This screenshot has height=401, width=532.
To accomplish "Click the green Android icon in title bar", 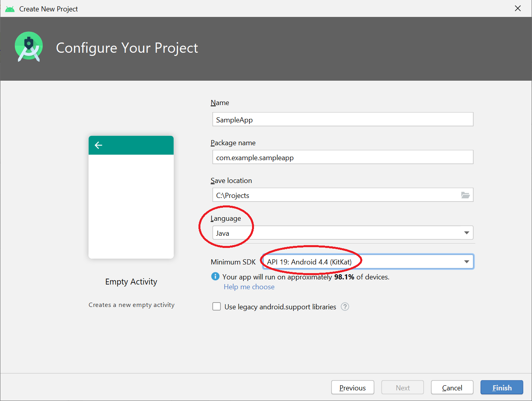I will click(9, 8).
